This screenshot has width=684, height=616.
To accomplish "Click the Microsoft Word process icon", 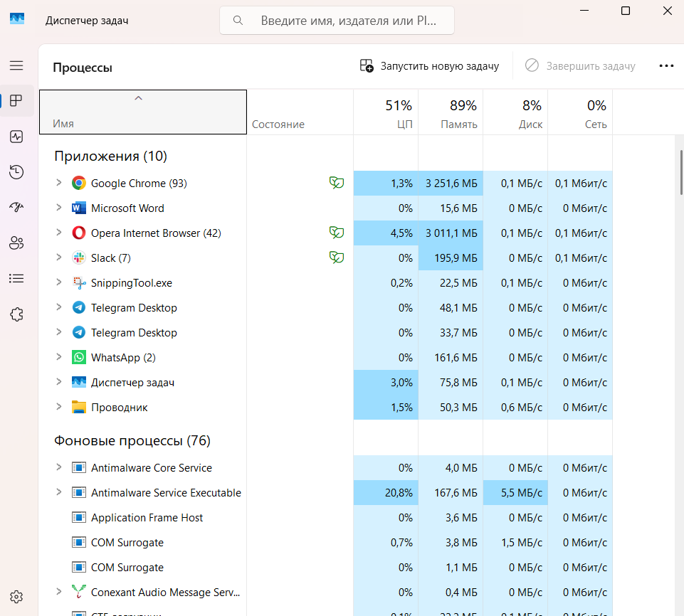I will click(79, 208).
